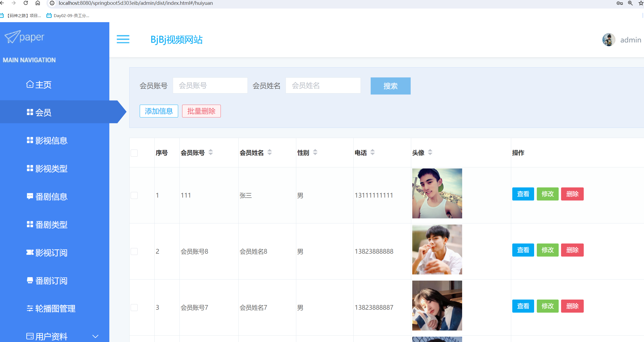Open the admin avatar picture
Screen dimensions: 644x342
tap(609, 40)
